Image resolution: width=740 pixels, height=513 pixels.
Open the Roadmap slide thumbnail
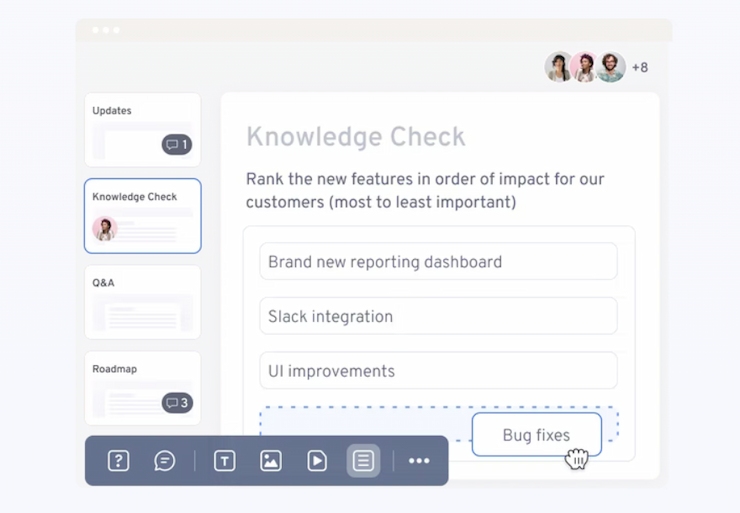tap(143, 388)
